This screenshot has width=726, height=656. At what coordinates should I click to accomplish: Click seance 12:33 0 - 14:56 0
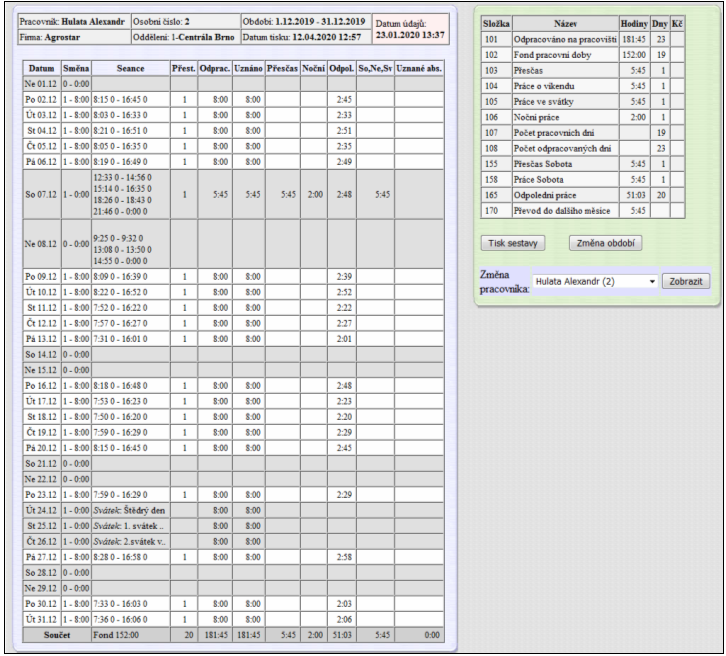click(122, 177)
